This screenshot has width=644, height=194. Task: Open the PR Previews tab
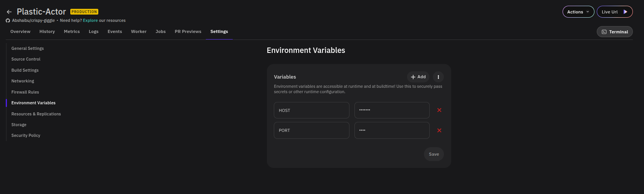point(188,31)
